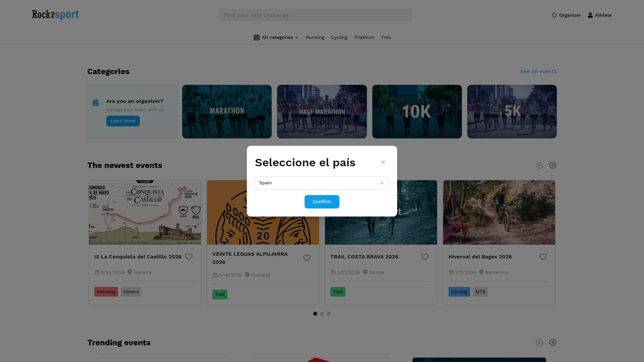This screenshot has height=362, width=644.
Task: Go to next trending events slide
Action: click(x=553, y=343)
